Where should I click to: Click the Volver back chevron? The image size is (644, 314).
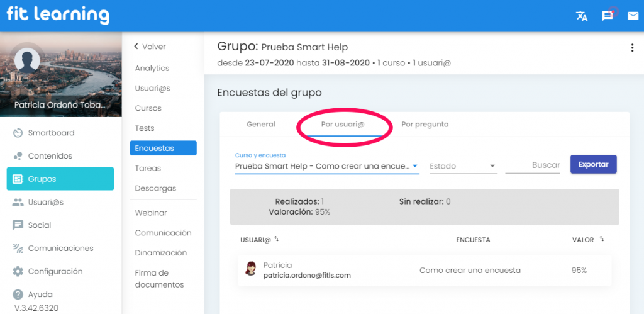coord(136,47)
